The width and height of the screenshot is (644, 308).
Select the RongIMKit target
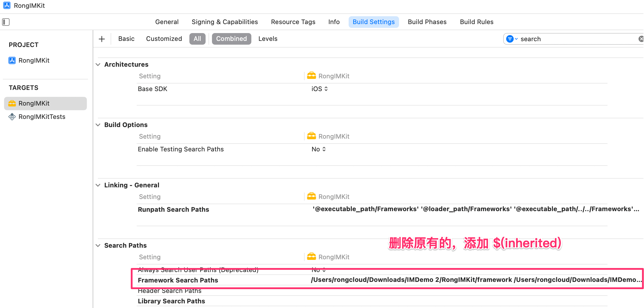tap(45, 104)
